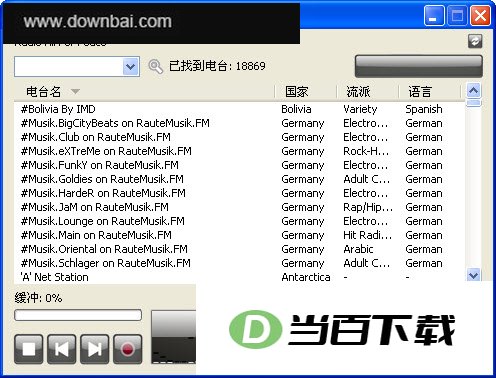The image size is (496, 378).
Task: Click the sort arrow beside 电台名
Action: coord(75,91)
